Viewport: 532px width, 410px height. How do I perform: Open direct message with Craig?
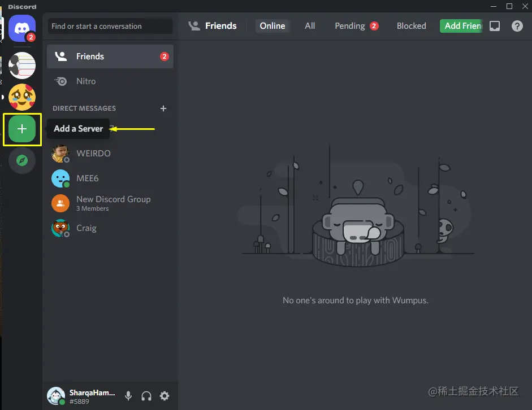pos(110,228)
